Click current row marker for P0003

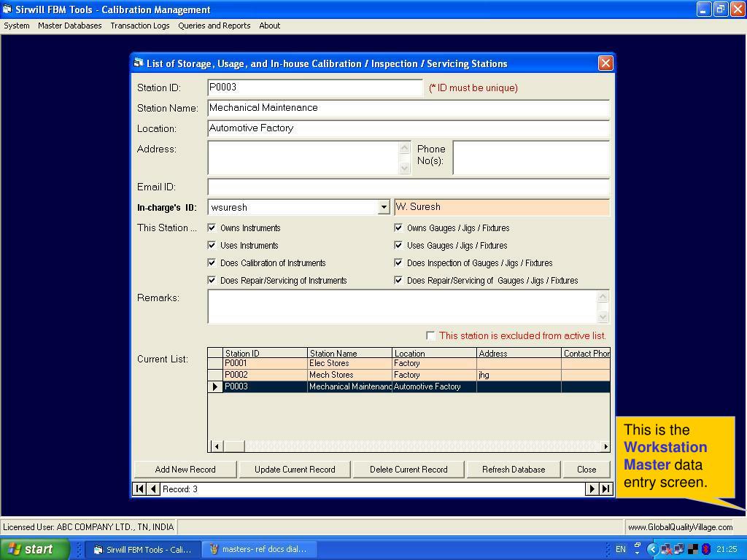point(215,386)
